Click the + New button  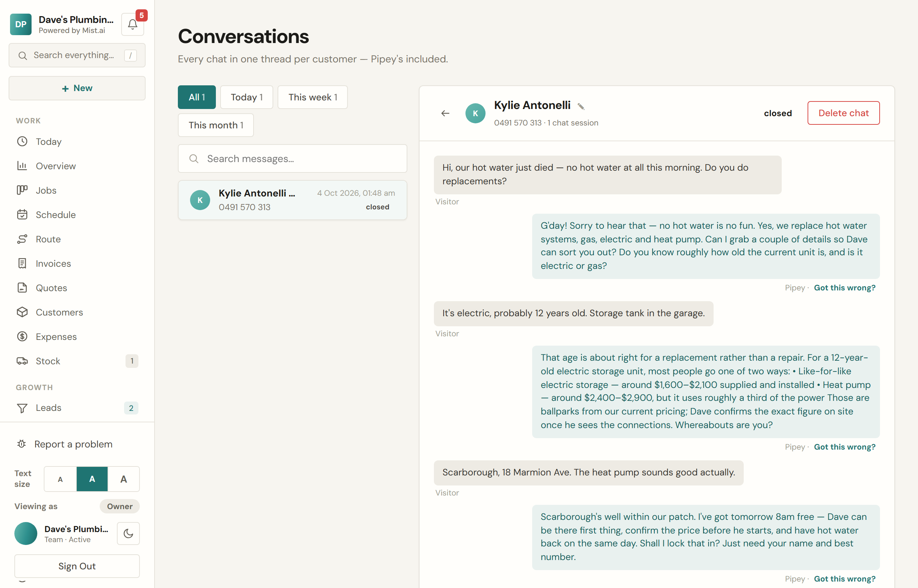click(x=77, y=88)
